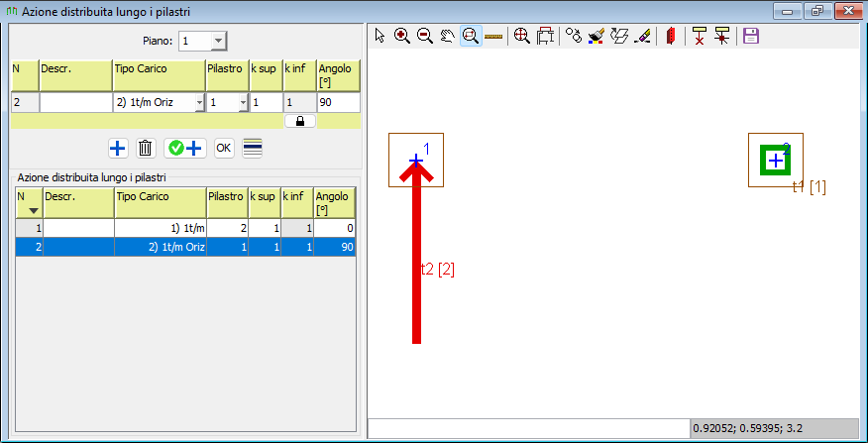Viewport: 868px width, 443px height.
Task: Click the zoom in magnifier
Action: pos(402,36)
